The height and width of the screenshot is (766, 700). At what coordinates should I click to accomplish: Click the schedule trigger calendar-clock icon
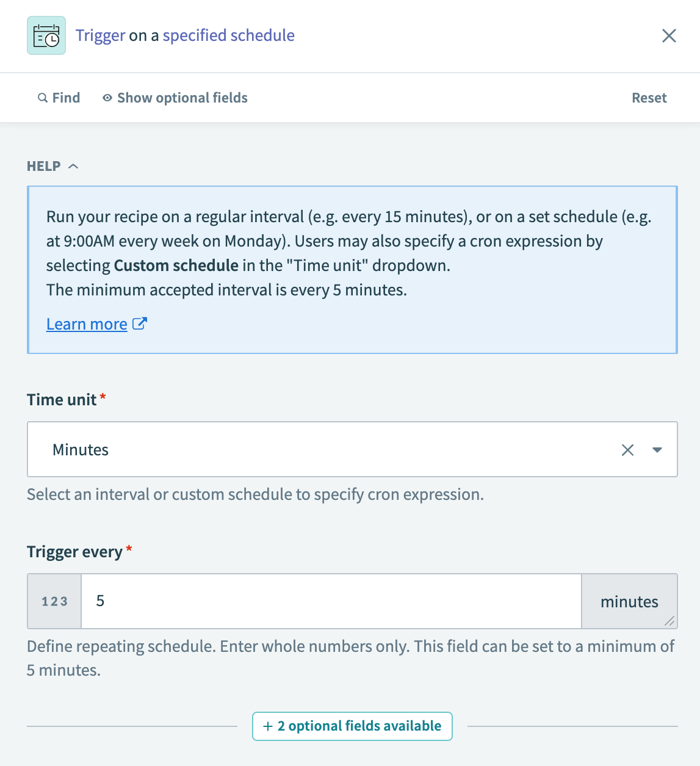click(46, 35)
